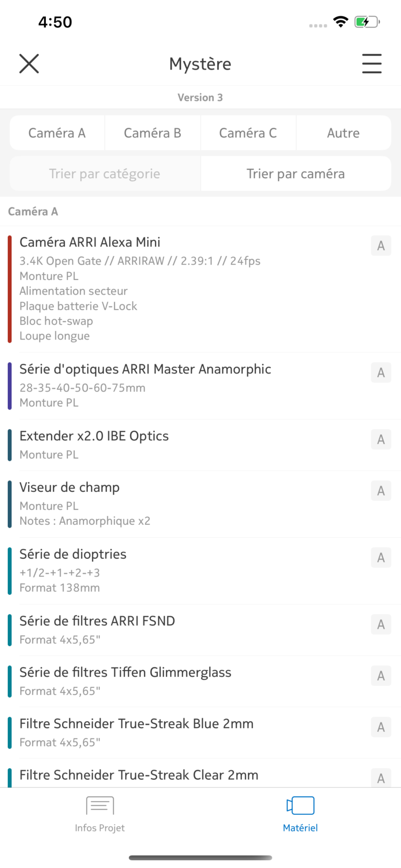Screen dimensions: 401x868
Task: Click the red color bar of Alexa Mini
Action: click(9, 289)
